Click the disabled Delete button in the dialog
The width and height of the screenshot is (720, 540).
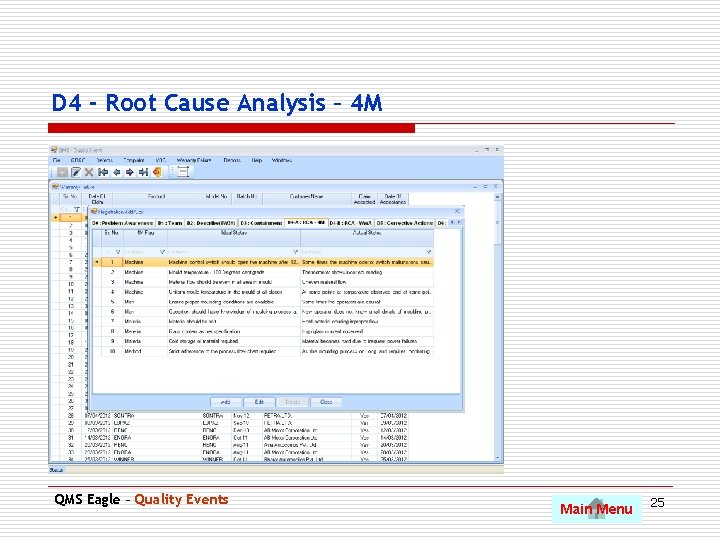click(292, 402)
